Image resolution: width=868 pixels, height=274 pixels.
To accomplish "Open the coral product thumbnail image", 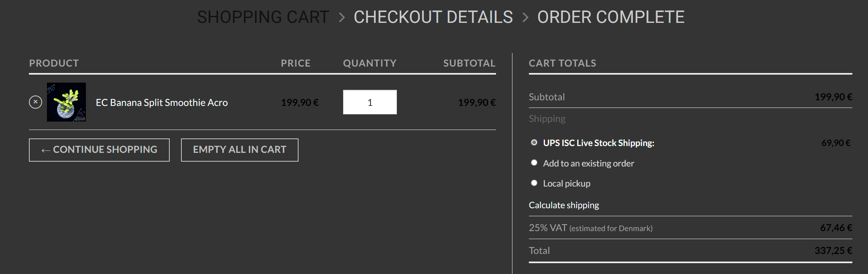I will [66, 102].
